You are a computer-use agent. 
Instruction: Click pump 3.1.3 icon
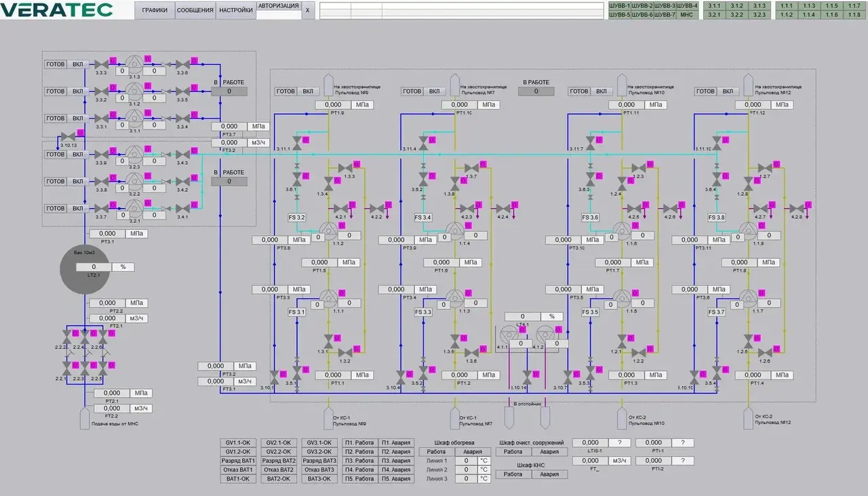pos(134,64)
